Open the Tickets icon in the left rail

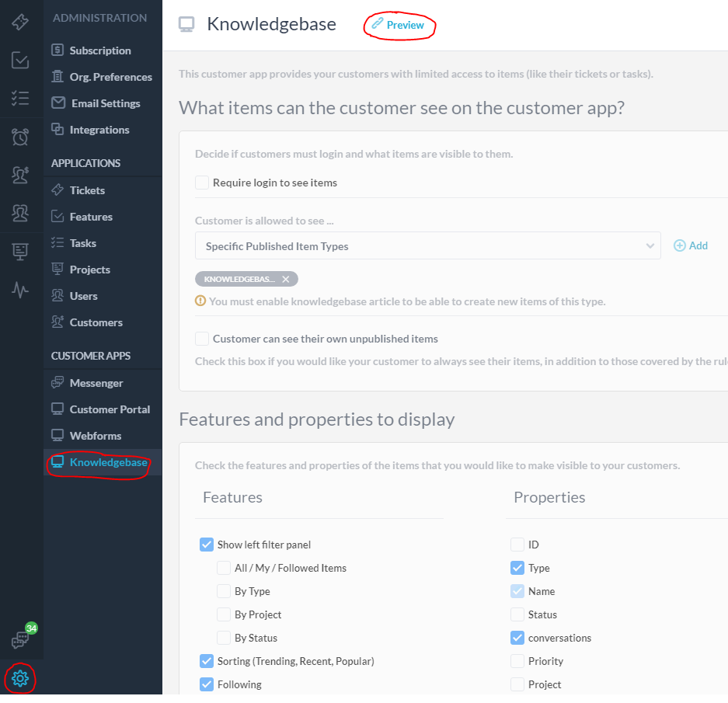(x=20, y=22)
